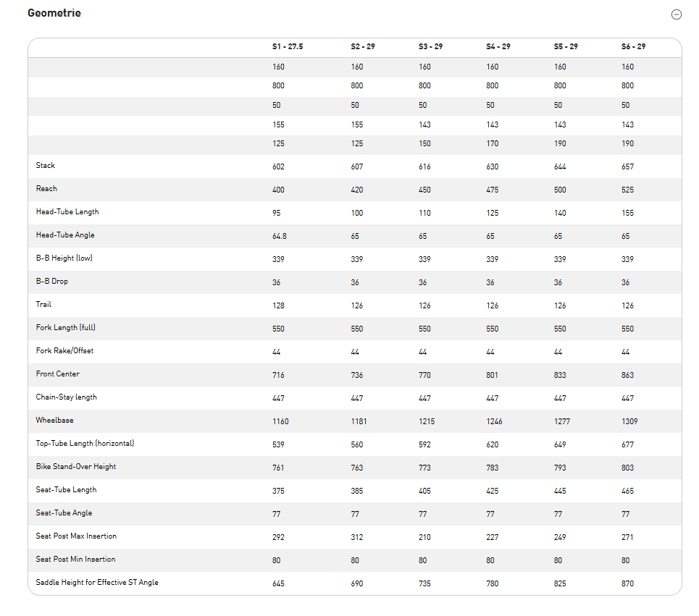The height and width of the screenshot is (616, 699).
Task: Select the S1 - 27.5 column header
Action: click(288, 46)
